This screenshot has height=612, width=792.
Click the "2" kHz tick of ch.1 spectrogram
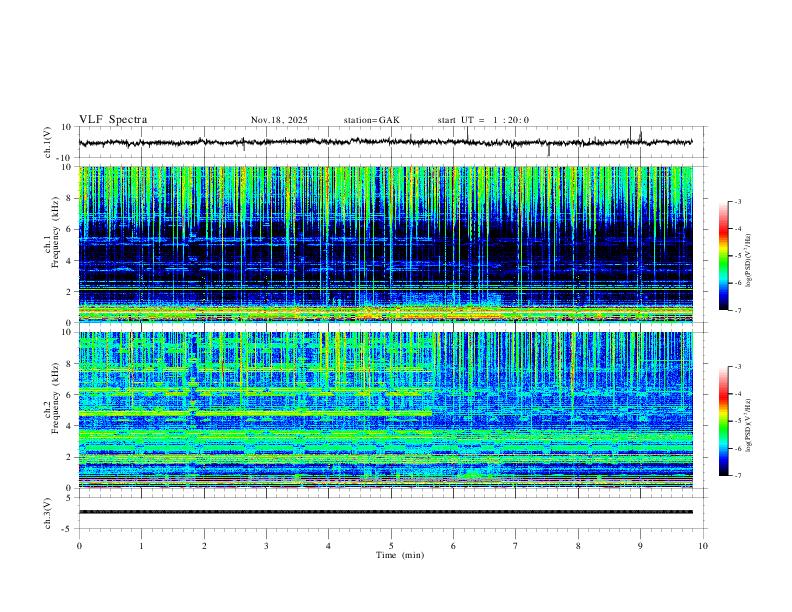(69, 291)
